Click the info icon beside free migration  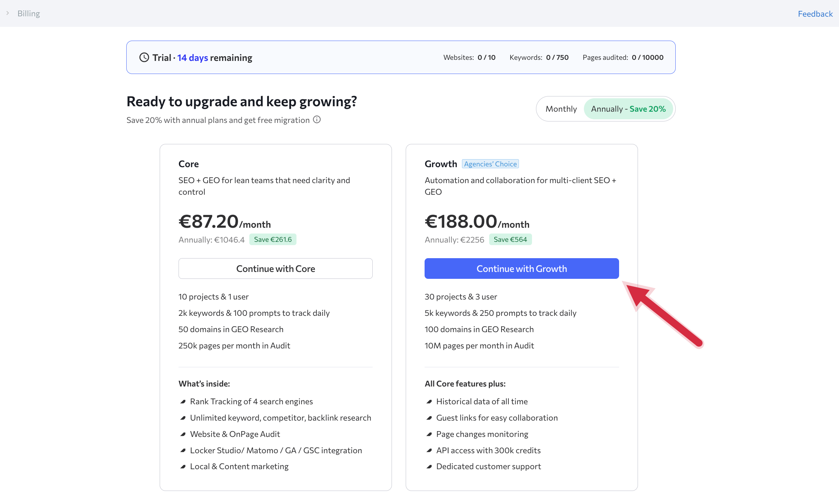pos(317,120)
